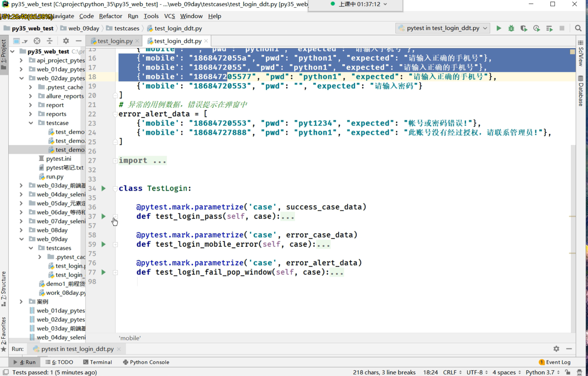Collapse the web_09day folder
Viewport: 588px width, 376px height.
(21, 239)
